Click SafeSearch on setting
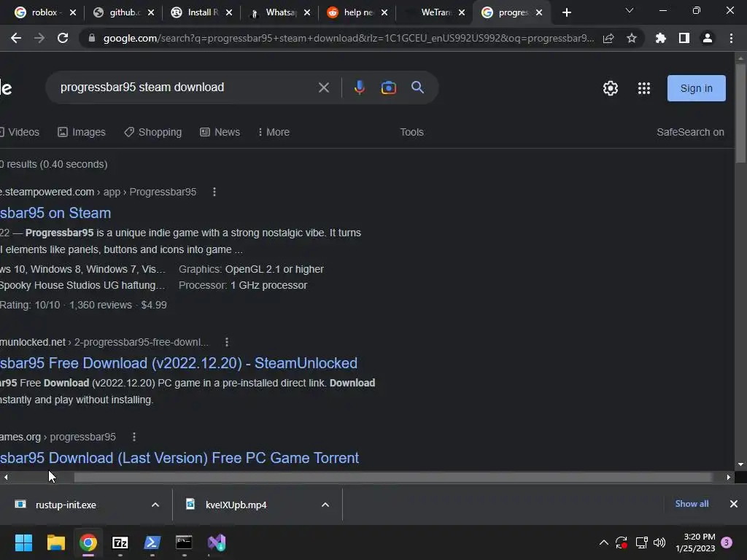The width and height of the screenshot is (747, 560). pyautogui.click(x=690, y=132)
